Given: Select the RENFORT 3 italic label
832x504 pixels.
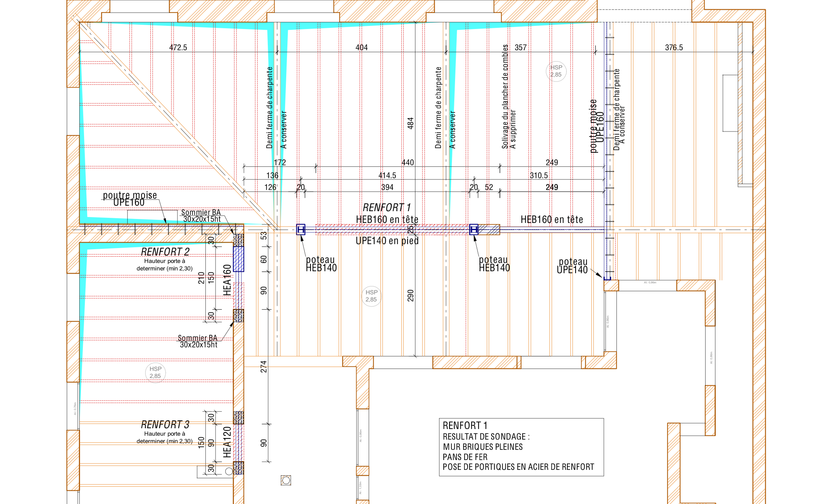Looking at the screenshot, I should click(x=165, y=425).
